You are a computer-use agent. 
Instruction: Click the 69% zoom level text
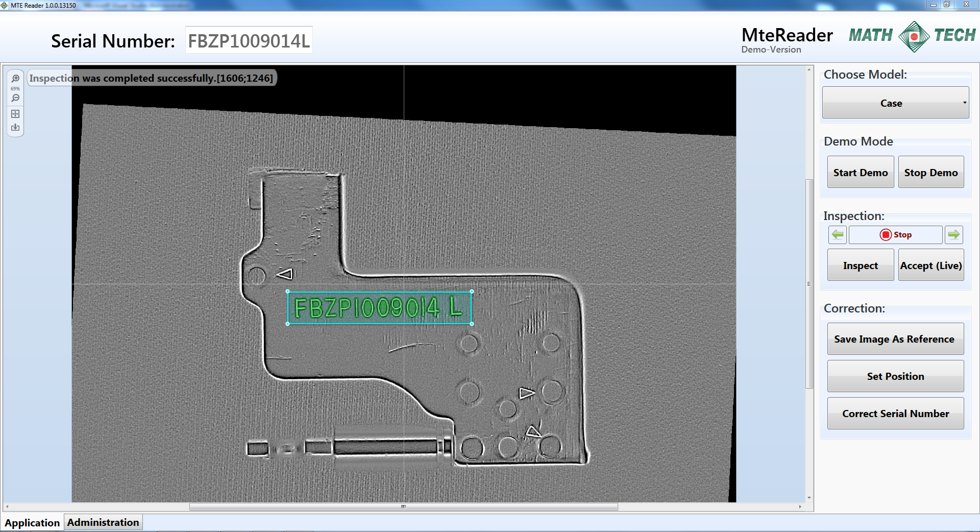tap(15, 88)
